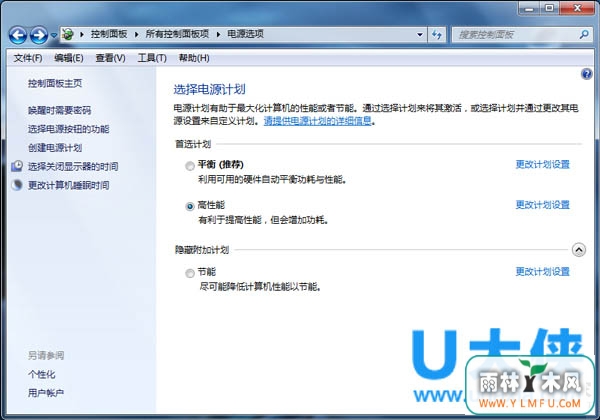Open 请提供电源计划的详细信息 link
This screenshot has height=420, width=600.
pos(318,121)
